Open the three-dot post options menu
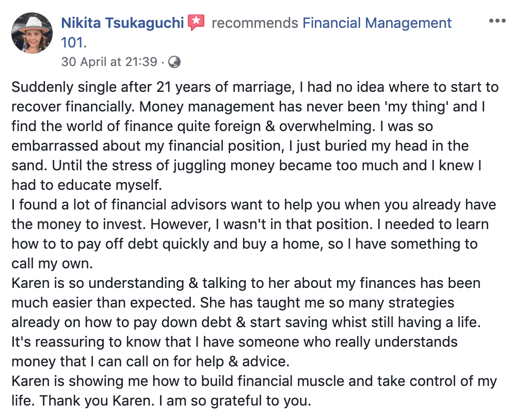 (497, 21)
